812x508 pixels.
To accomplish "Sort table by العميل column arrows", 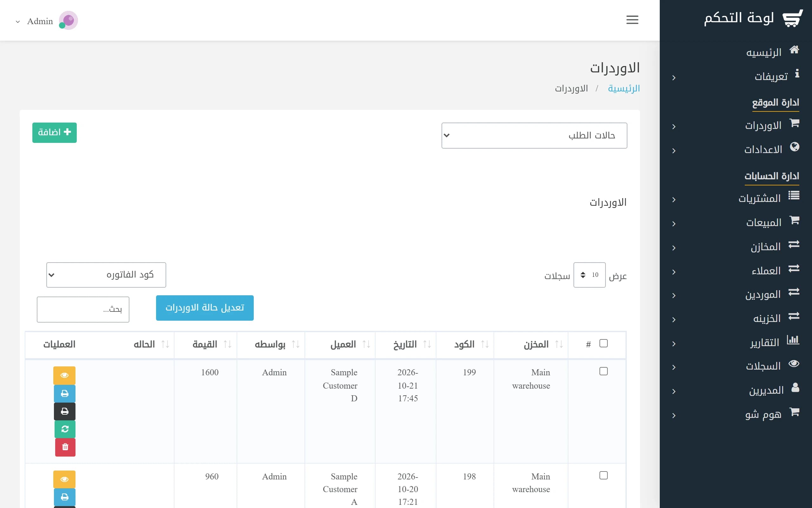I will (366, 344).
